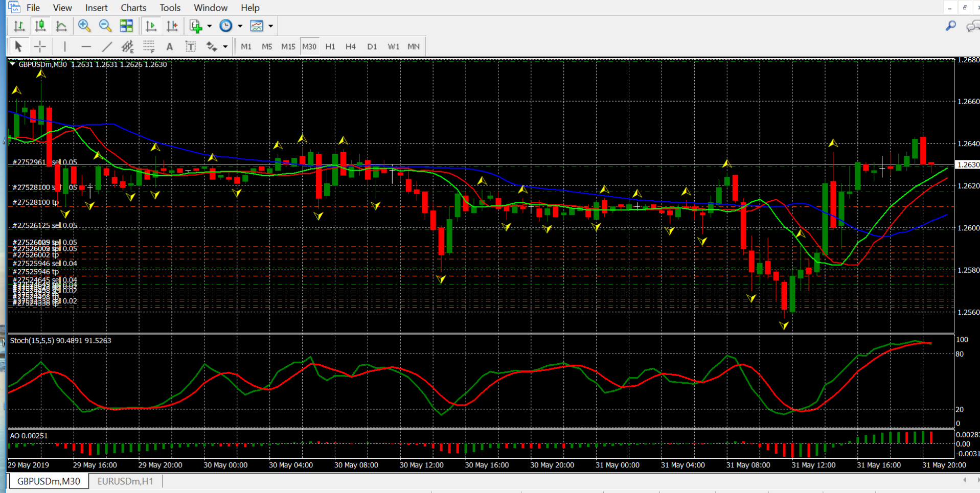
Task: Zoom out of the chart
Action: tap(105, 26)
